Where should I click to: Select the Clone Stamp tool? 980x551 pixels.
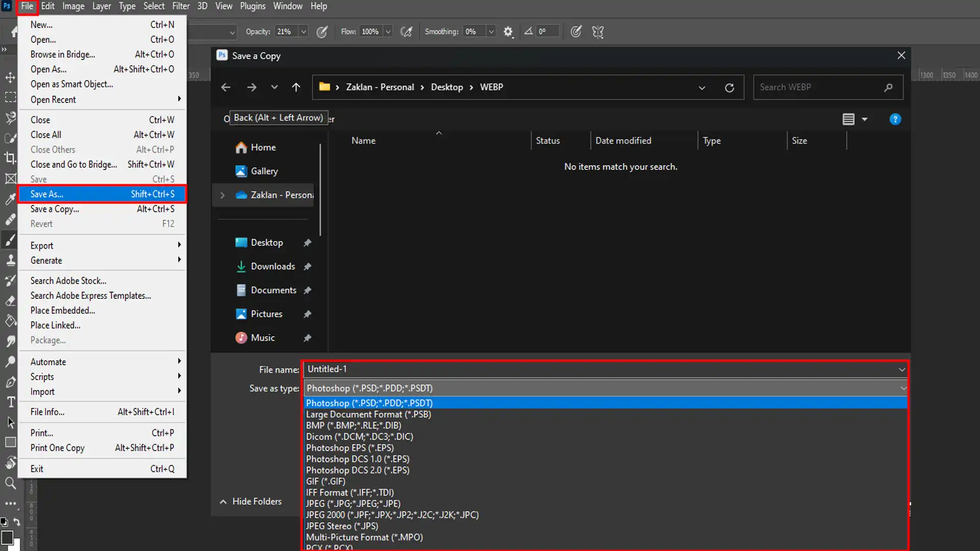(x=10, y=260)
